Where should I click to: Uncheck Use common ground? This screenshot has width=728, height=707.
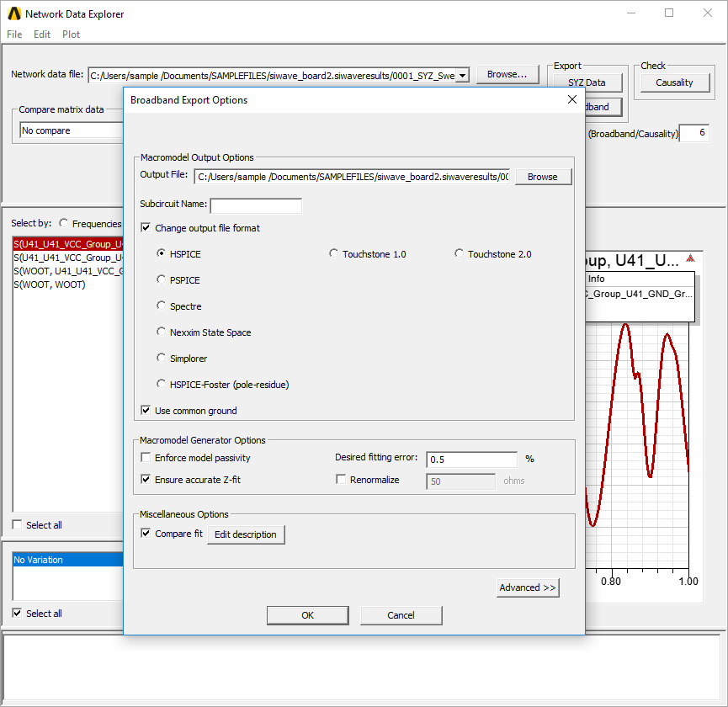145,410
